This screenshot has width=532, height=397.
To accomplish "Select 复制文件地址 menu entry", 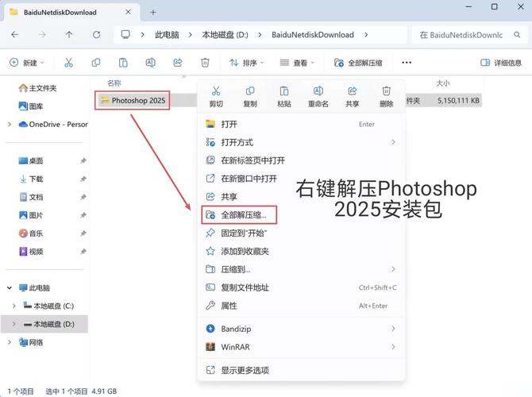I will coord(301,287).
